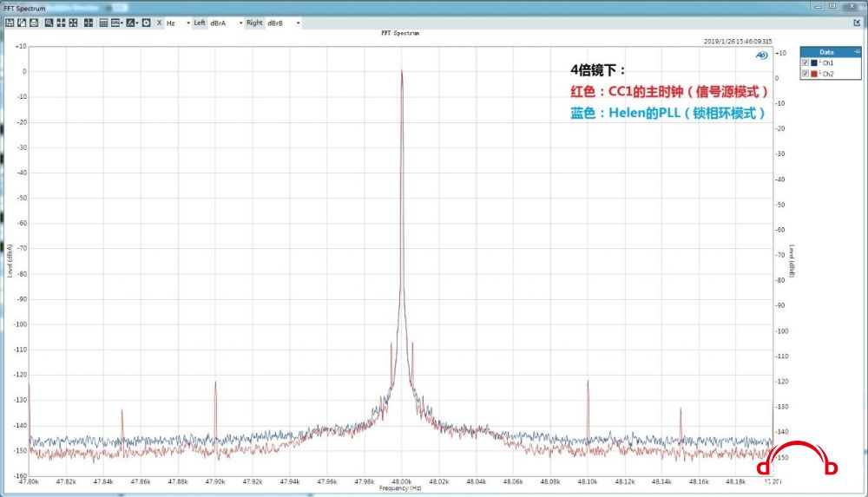
Task: Click the Ch1 legend label
Action: click(827, 63)
